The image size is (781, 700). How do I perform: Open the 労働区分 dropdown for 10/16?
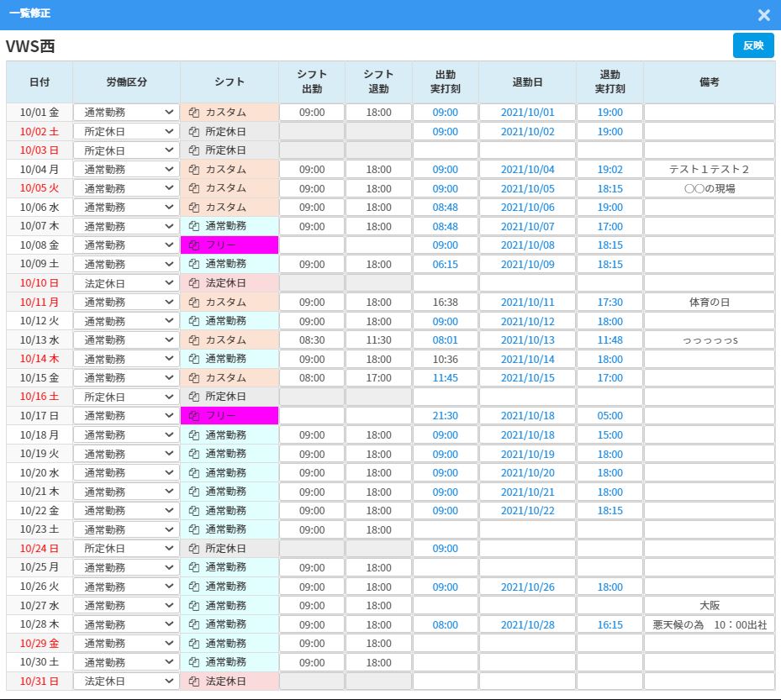click(x=126, y=397)
